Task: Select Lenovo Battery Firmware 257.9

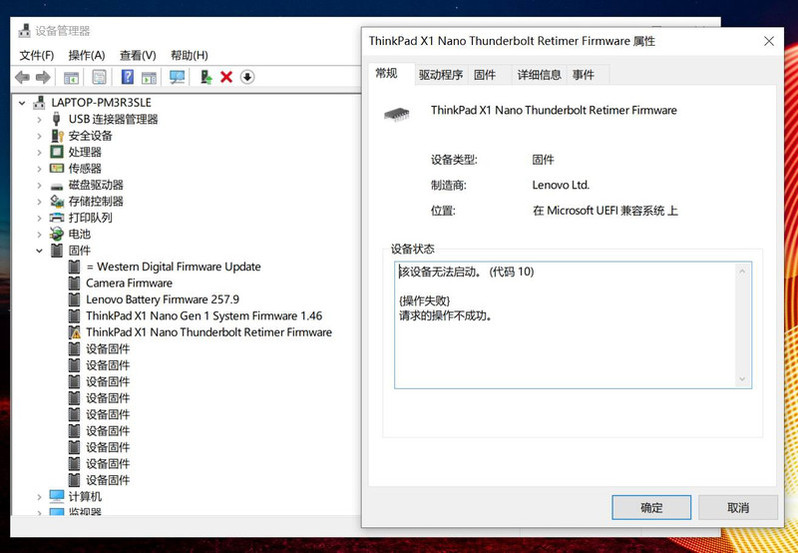Action: tap(163, 299)
